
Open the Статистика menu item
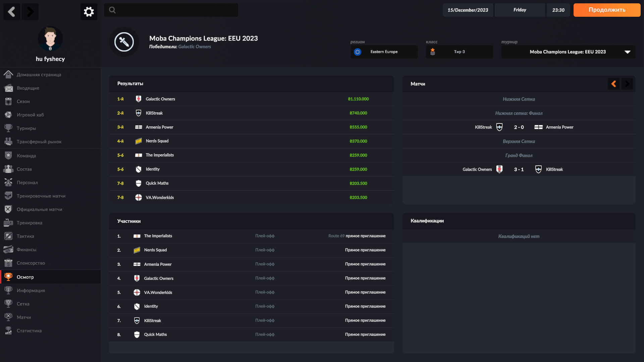[x=29, y=330]
